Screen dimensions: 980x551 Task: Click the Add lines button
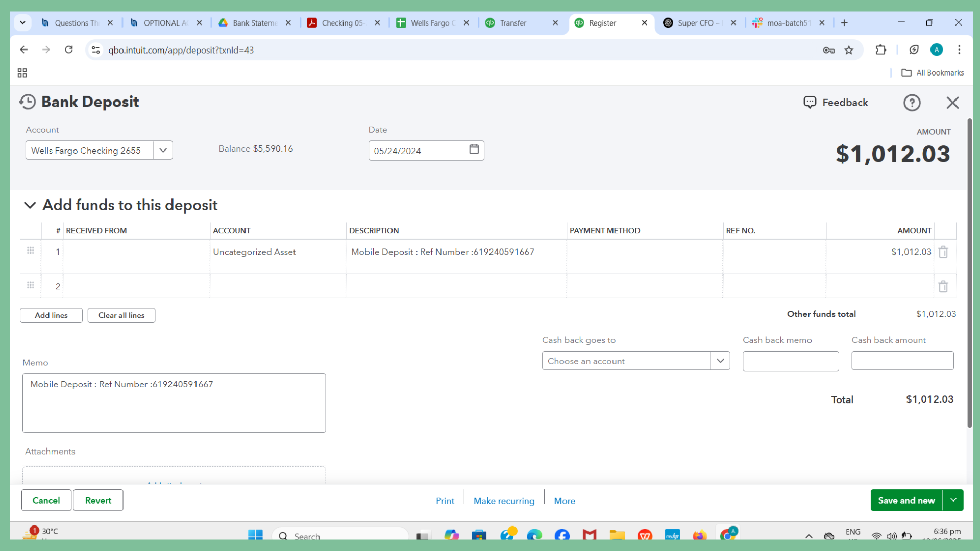point(51,315)
